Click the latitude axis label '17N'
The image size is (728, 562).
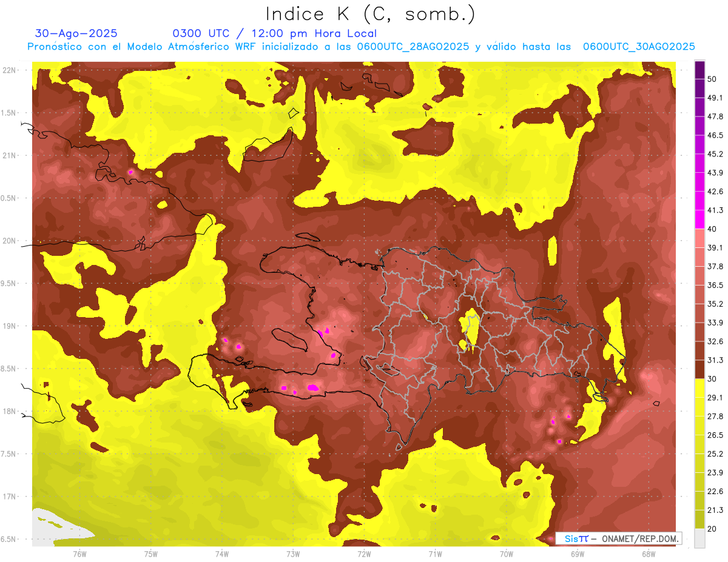pyautogui.click(x=10, y=497)
